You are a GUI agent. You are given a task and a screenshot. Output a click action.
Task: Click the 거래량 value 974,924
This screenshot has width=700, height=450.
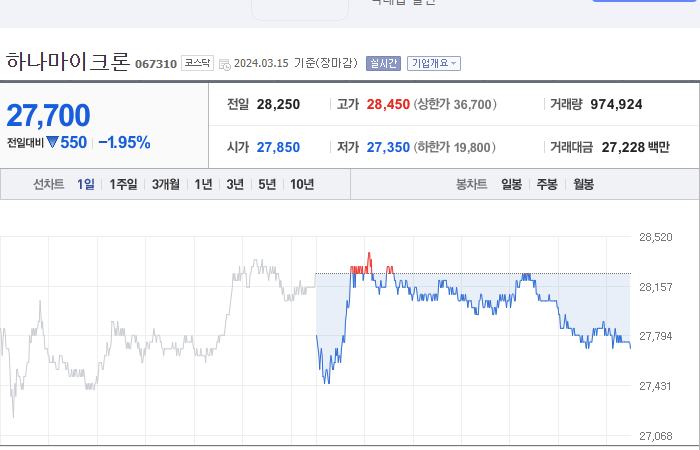[x=616, y=104]
